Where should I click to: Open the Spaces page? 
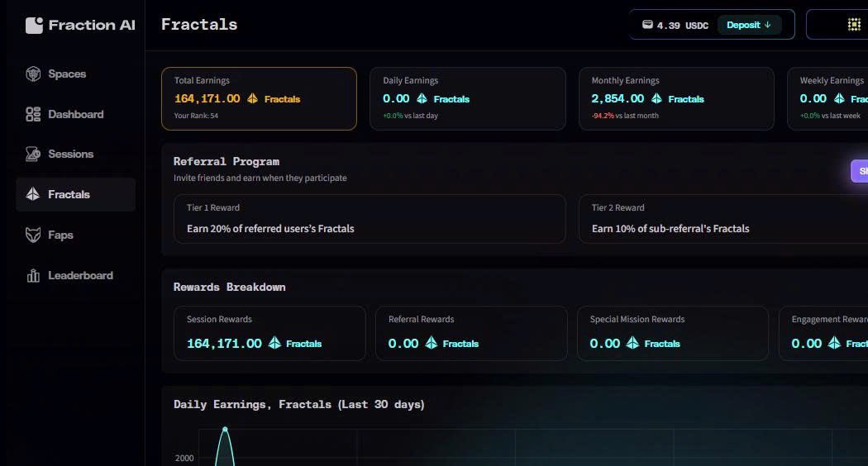[76, 74]
